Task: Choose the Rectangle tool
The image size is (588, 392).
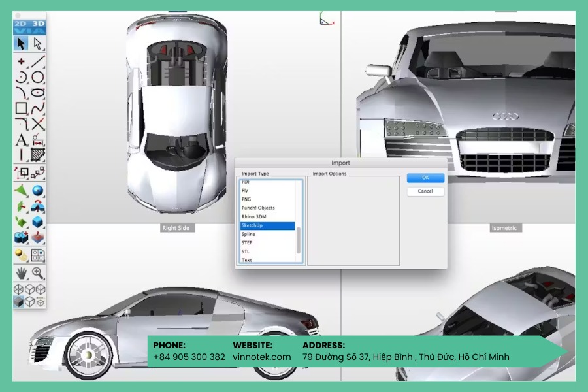Action: [x=22, y=108]
